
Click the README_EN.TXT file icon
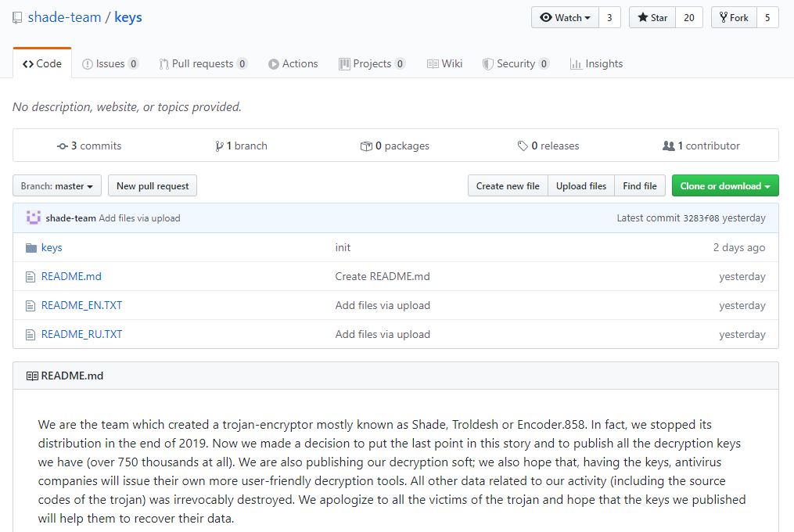click(x=31, y=306)
